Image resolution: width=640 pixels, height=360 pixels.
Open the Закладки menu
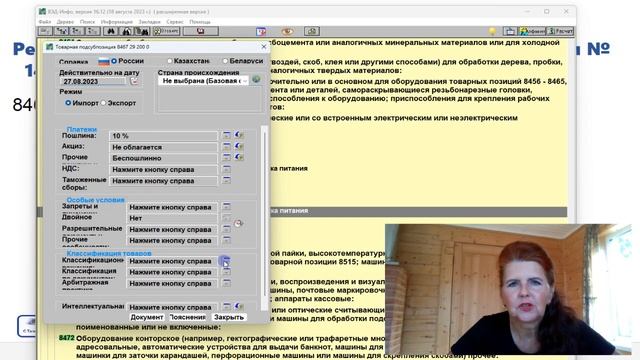point(149,22)
